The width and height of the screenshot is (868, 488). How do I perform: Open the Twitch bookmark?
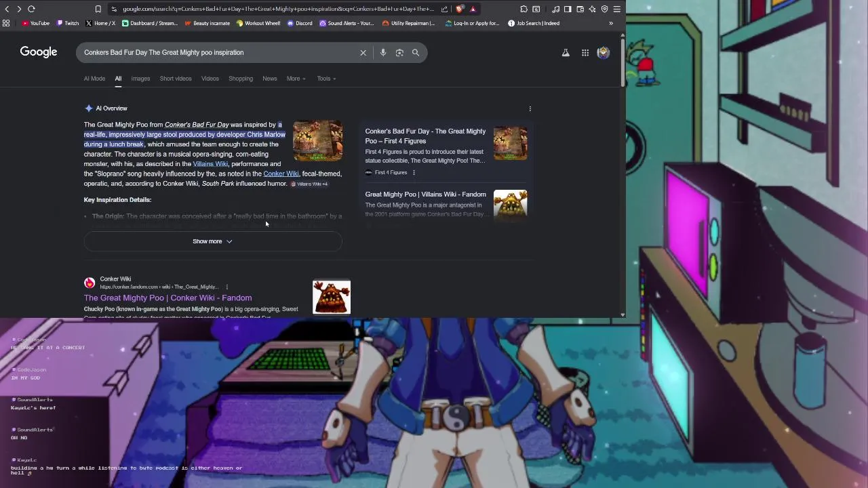(68, 23)
